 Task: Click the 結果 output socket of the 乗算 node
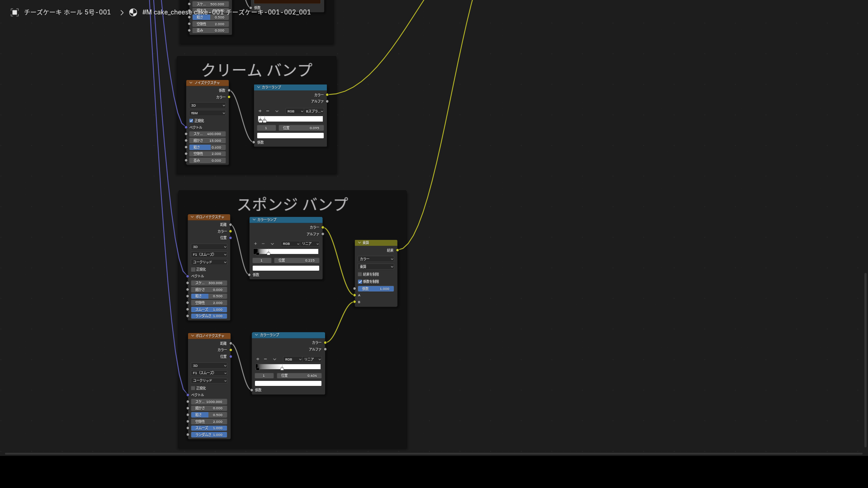point(397,250)
